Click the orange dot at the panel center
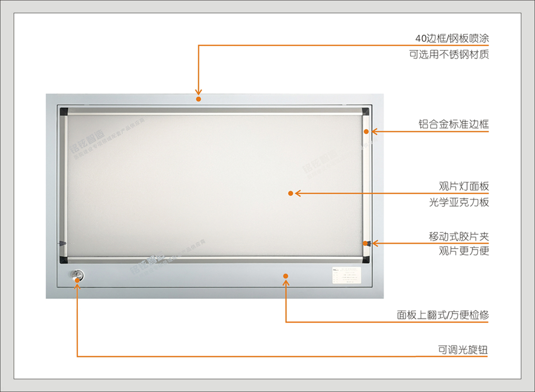535x392 pixels. (291, 194)
